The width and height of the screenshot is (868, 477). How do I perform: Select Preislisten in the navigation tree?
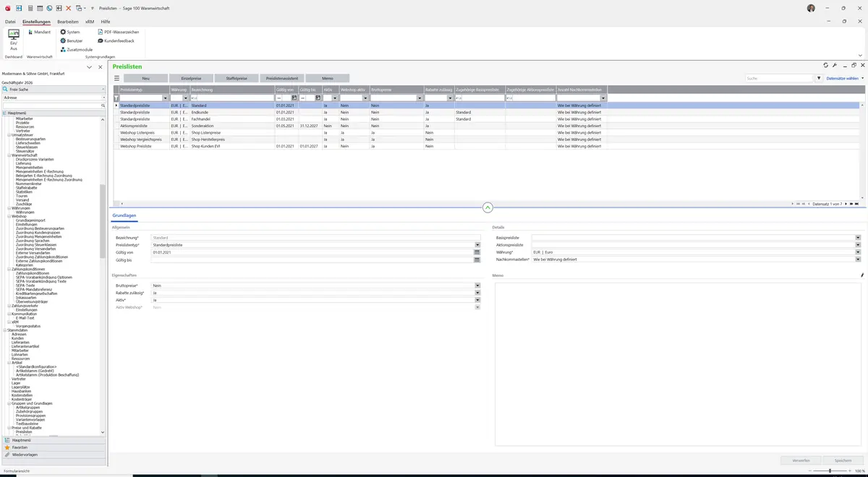coord(24,431)
